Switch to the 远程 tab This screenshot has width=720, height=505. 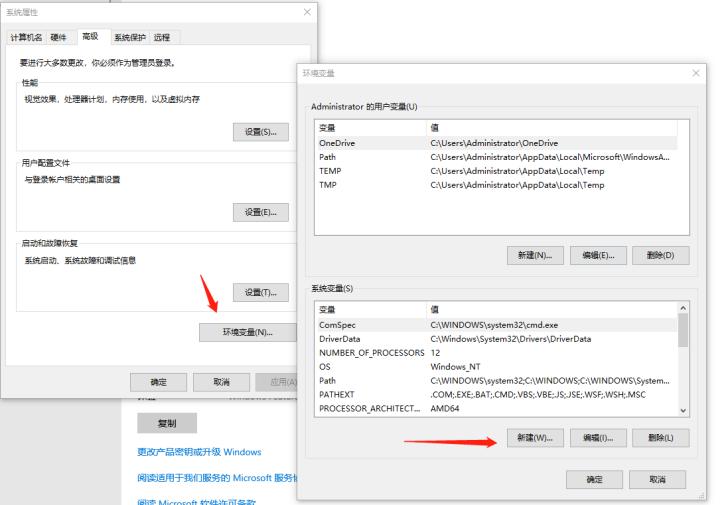[x=162, y=37]
